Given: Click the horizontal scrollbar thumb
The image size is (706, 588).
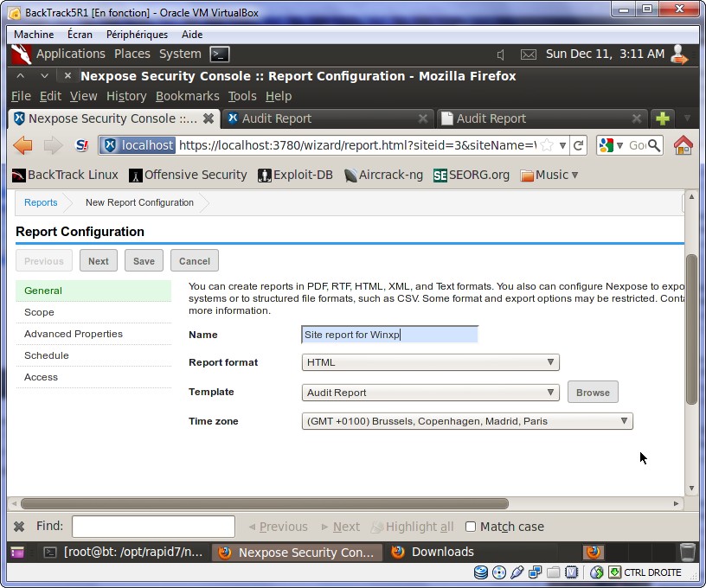Looking at the screenshot, I should pos(265,503).
